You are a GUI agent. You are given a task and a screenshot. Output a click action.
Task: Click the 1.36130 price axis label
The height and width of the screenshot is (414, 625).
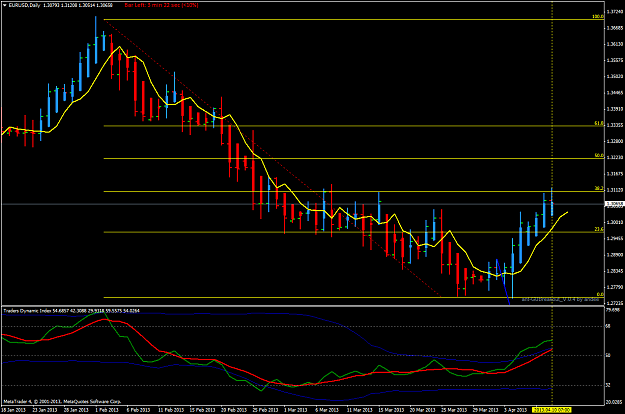[x=614, y=44]
